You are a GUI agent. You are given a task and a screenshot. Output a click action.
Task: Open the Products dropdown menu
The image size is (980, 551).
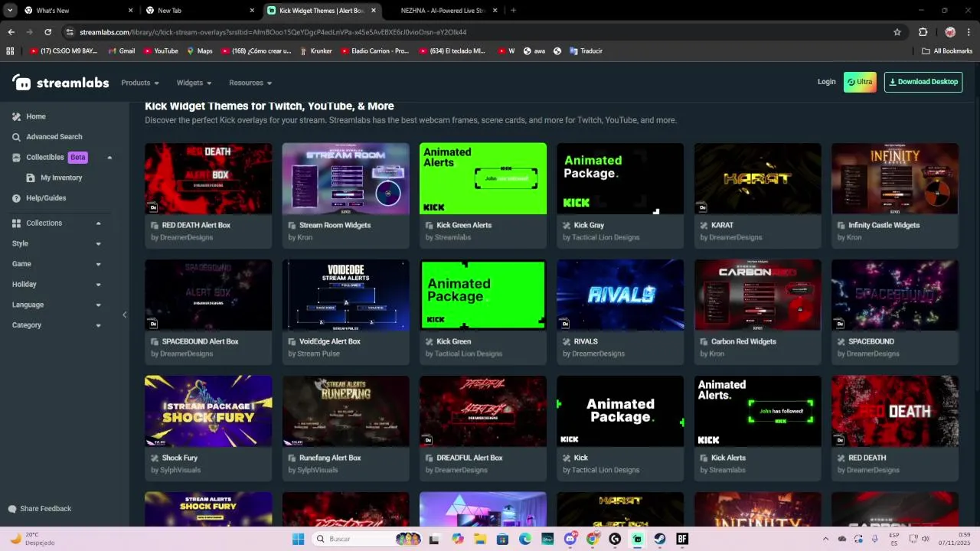[x=140, y=83]
